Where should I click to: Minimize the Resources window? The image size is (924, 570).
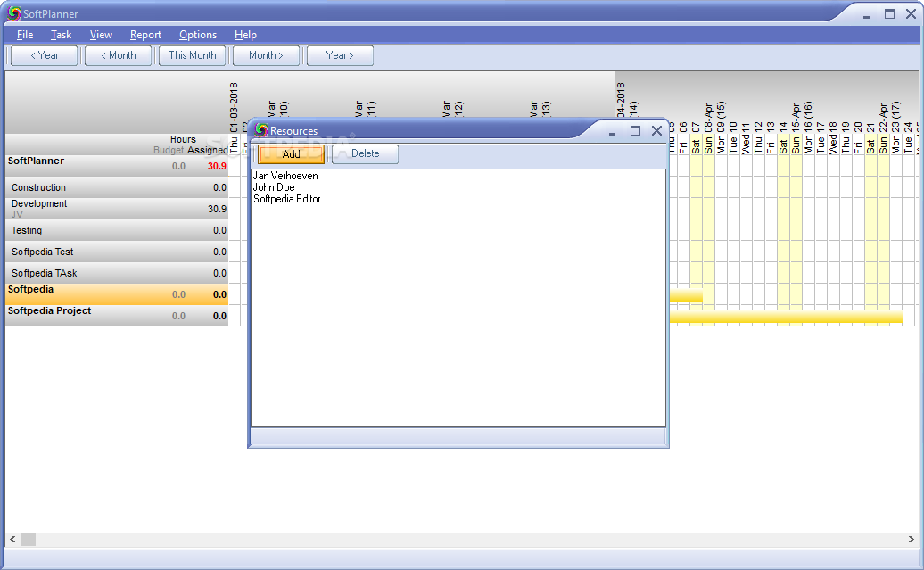click(612, 131)
